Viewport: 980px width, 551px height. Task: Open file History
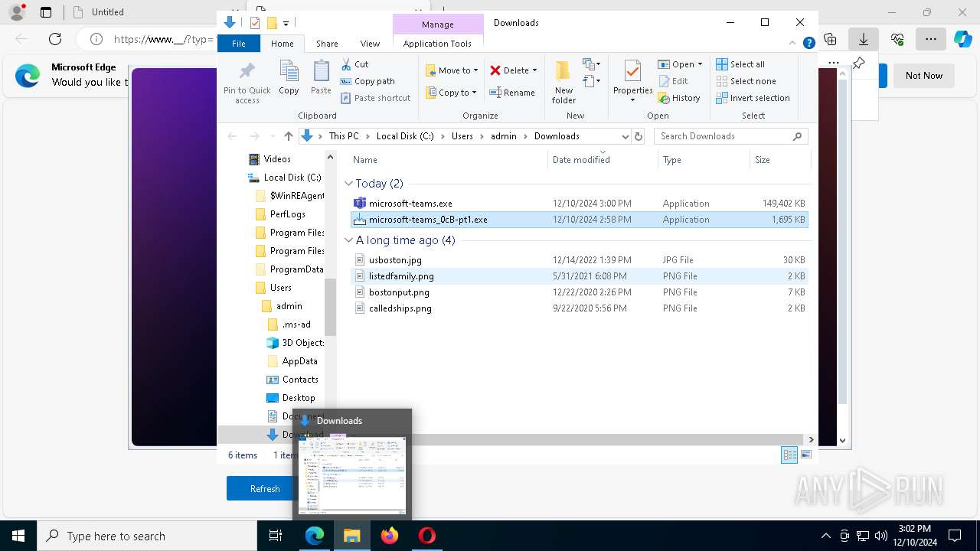pyautogui.click(x=679, y=98)
